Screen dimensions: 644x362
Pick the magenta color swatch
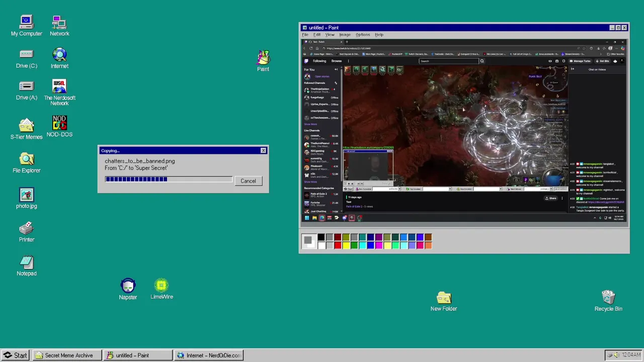pos(379,245)
